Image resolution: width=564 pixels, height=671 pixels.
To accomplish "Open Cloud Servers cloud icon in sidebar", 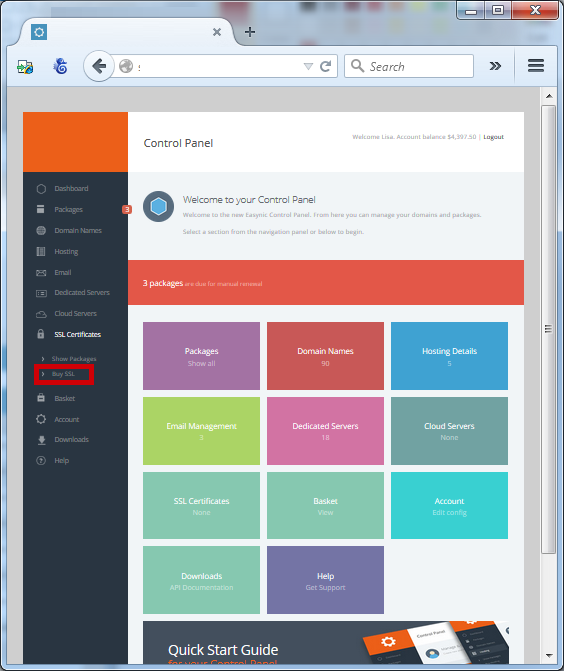I will point(41,314).
